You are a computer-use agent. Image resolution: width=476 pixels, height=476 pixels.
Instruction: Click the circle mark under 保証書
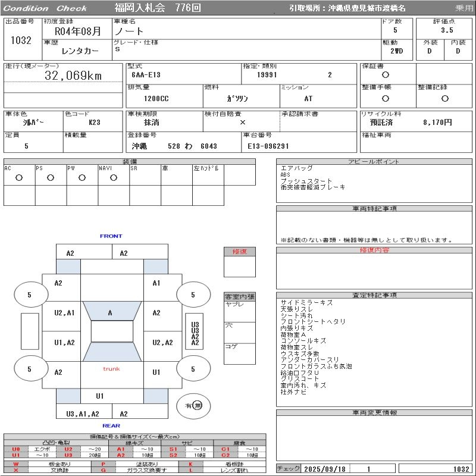pyautogui.click(x=385, y=75)
